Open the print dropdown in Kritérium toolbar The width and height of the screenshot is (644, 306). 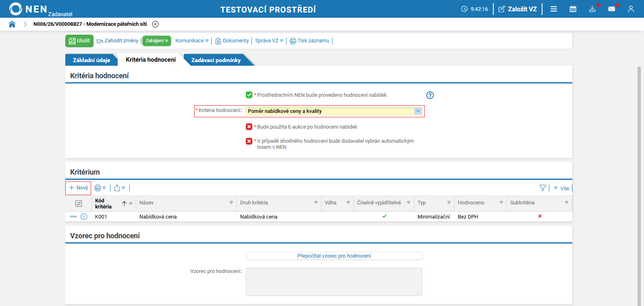point(100,188)
